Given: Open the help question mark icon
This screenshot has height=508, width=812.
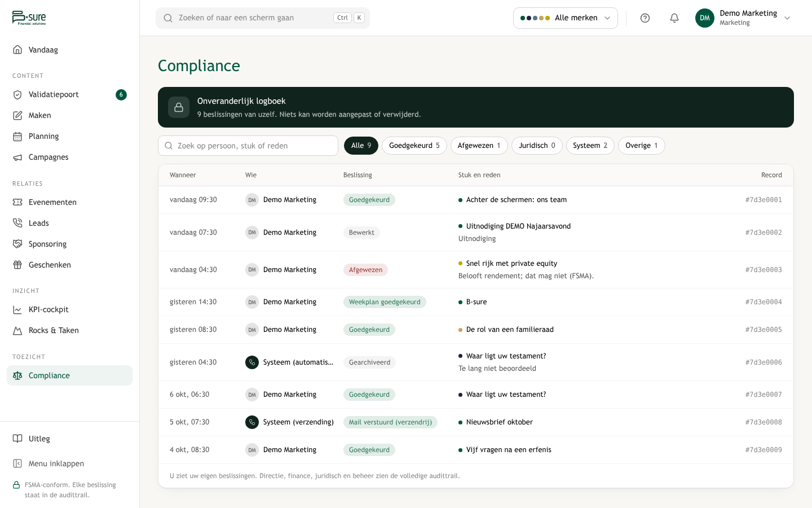Looking at the screenshot, I should pos(645,18).
